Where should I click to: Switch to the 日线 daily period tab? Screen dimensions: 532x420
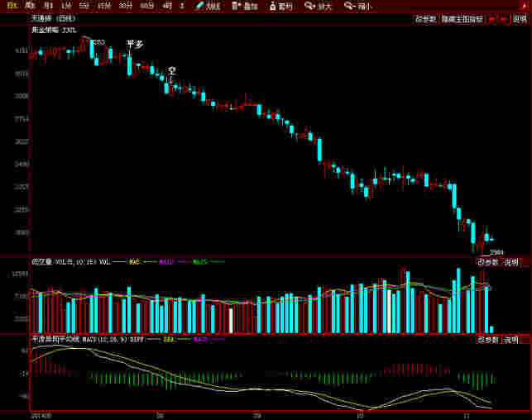tap(12, 6)
